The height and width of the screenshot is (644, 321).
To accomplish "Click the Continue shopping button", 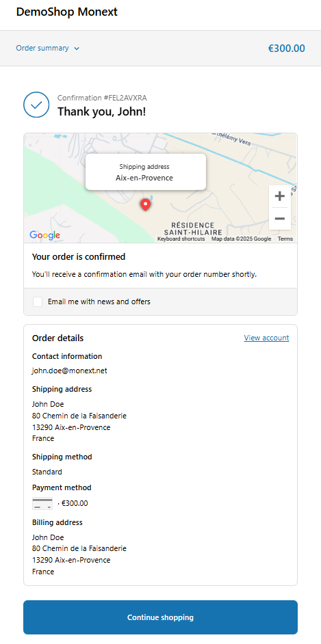I will (160, 617).
